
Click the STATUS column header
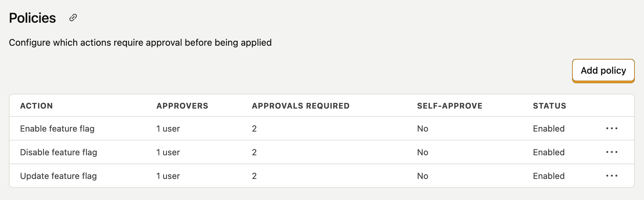(549, 106)
